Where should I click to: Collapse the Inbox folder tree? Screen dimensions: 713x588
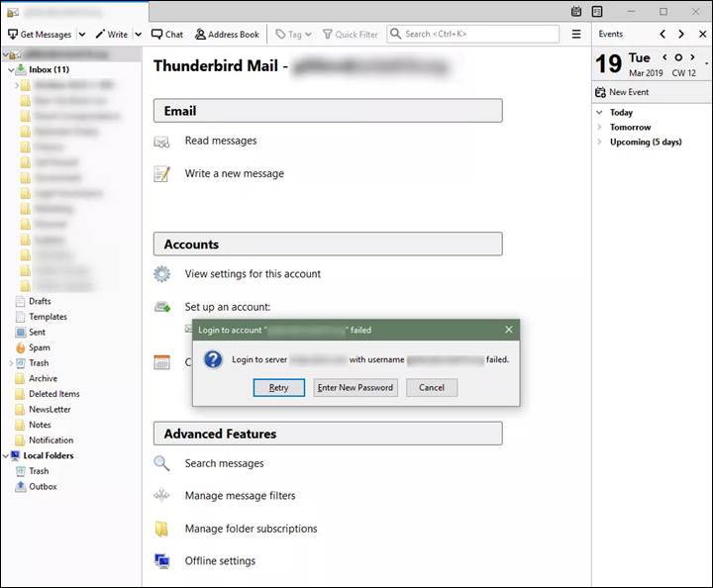tap(11, 70)
